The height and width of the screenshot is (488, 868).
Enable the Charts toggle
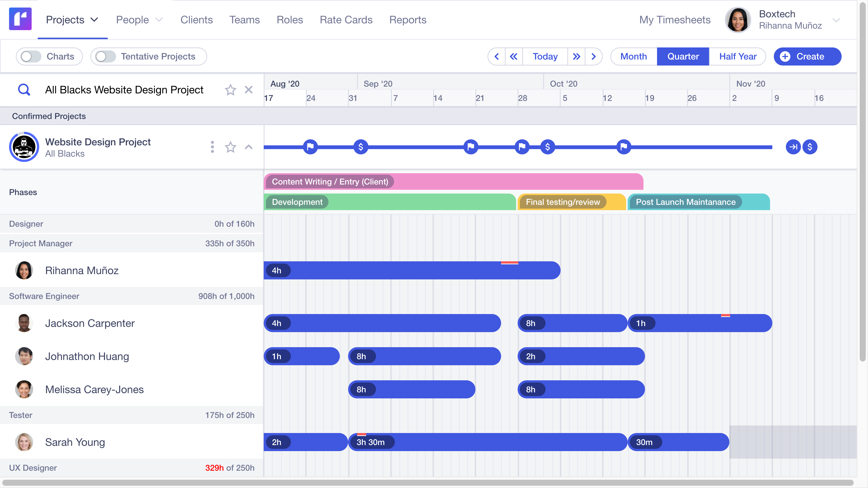pos(30,56)
